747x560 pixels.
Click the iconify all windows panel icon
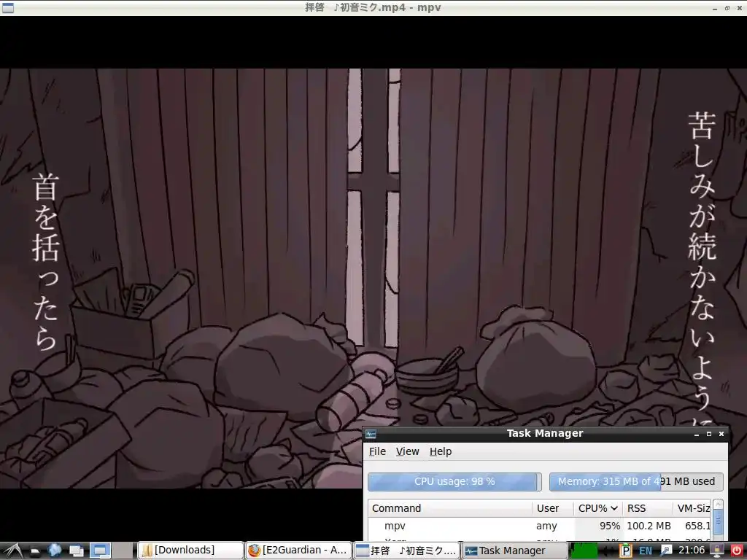pos(76,551)
